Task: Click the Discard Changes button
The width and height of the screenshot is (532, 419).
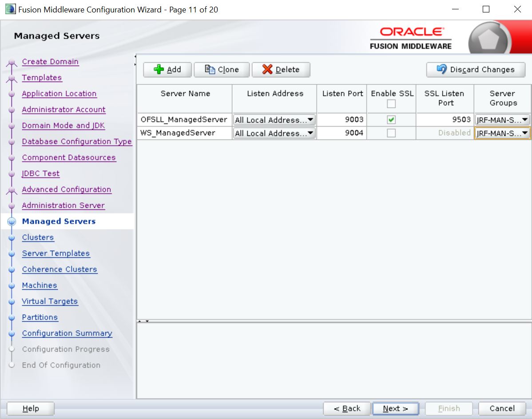Action: [x=476, y=70]
